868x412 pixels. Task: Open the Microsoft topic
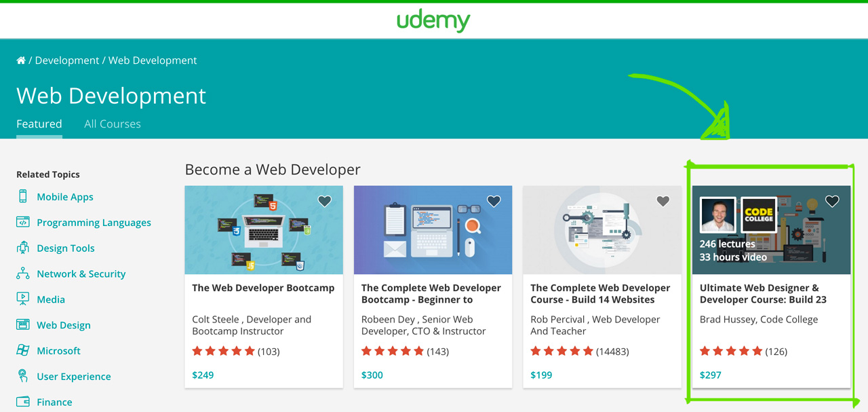(58, 351)
